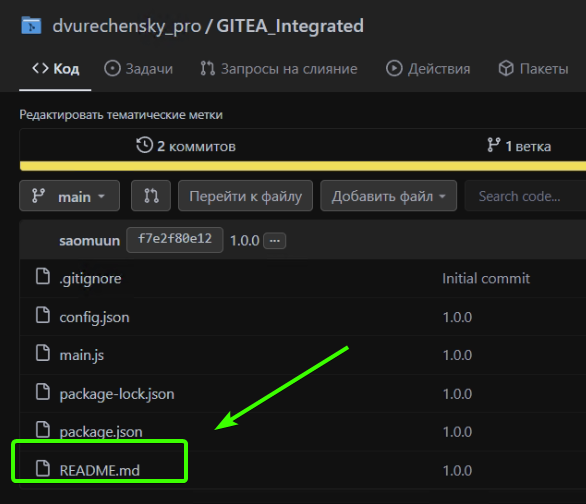Screen dimensions: 586x504
Task: Focus the Search code input field
Action: (525, 196)
